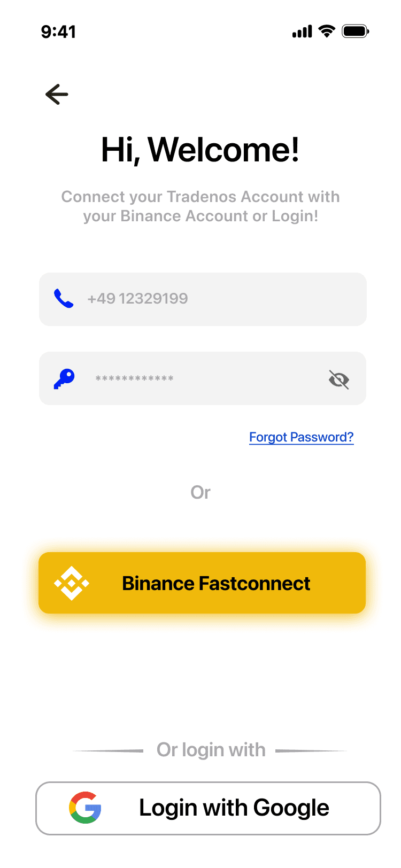Click the Tradenos account subtitle text
401x868 pixels.
pyautogui.click(x=200, y=206)
